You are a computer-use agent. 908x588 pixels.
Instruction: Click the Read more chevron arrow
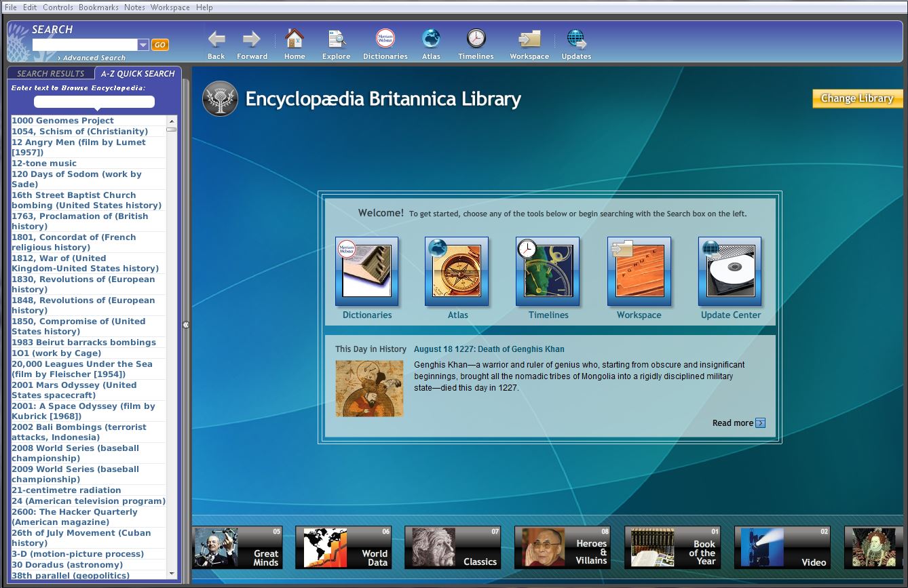click(761, 423)
